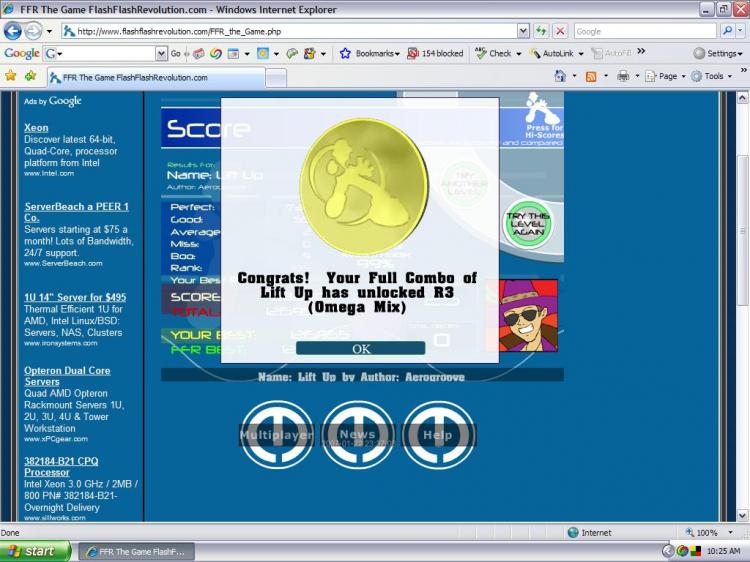The height and width of the screenshot is (562, 750).
Task: Click the Back navigation arrow
Action: click(13, 32)
